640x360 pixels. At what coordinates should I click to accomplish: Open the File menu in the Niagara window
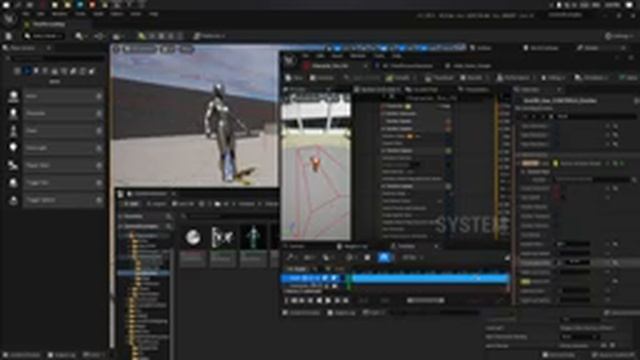pyautogui.click(x=305, y=55)
